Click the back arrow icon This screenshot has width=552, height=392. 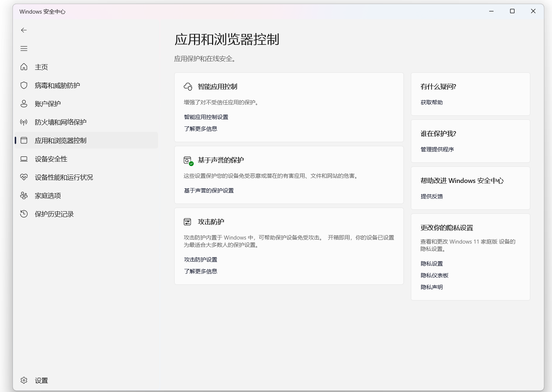tap(24, 30)
